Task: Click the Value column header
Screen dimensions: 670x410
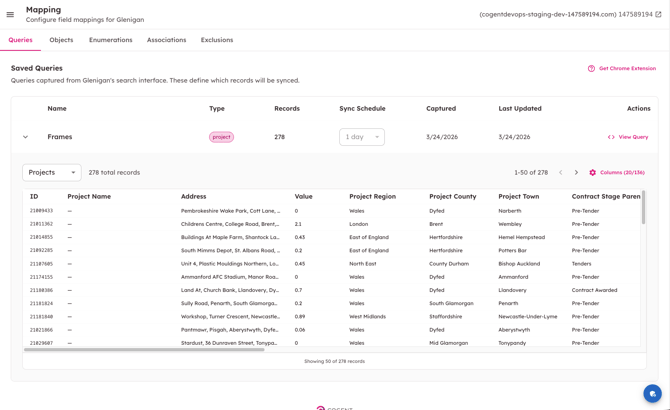Action: tap(303, 196)
